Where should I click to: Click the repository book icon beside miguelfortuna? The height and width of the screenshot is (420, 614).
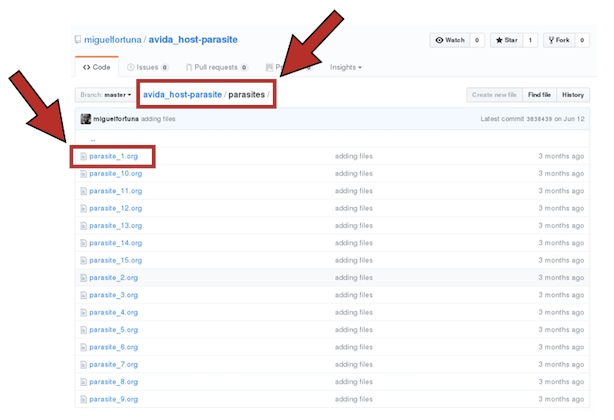tap(78, 40)
